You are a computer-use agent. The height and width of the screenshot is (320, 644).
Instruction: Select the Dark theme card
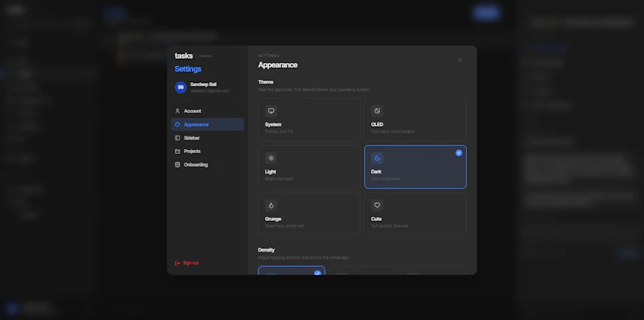pos(415,167)
